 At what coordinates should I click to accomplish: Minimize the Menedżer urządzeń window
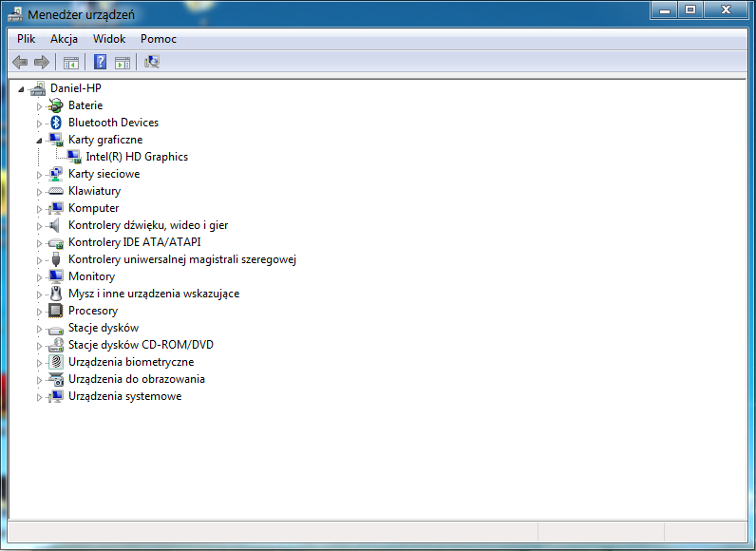665,9
